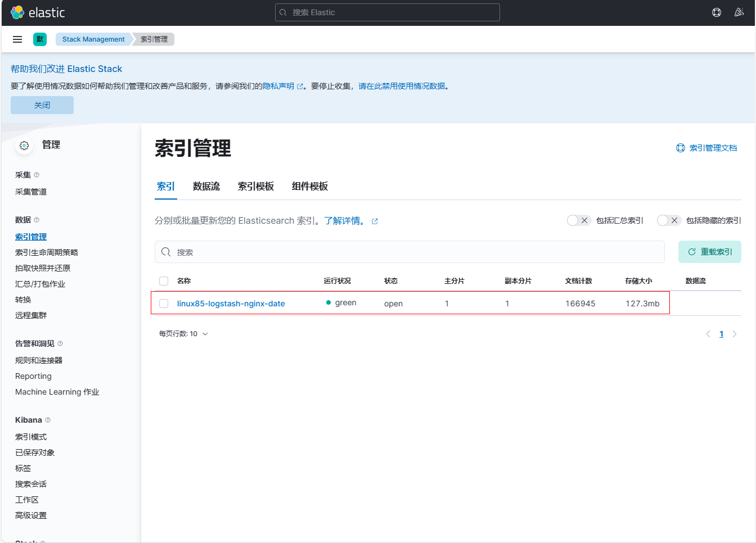Expand the 每页行数 rows per page dropdown
This screenshot has height=543, width=756.
(183, 334)
